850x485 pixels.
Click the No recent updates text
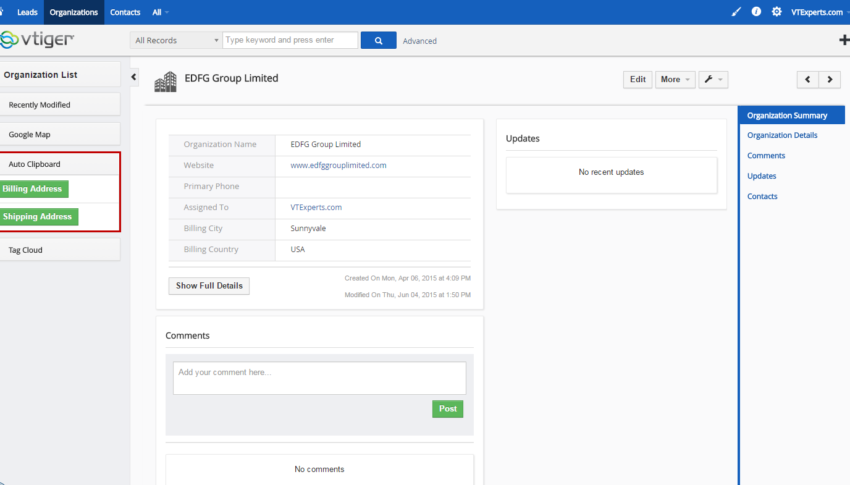tap(611, 172)
